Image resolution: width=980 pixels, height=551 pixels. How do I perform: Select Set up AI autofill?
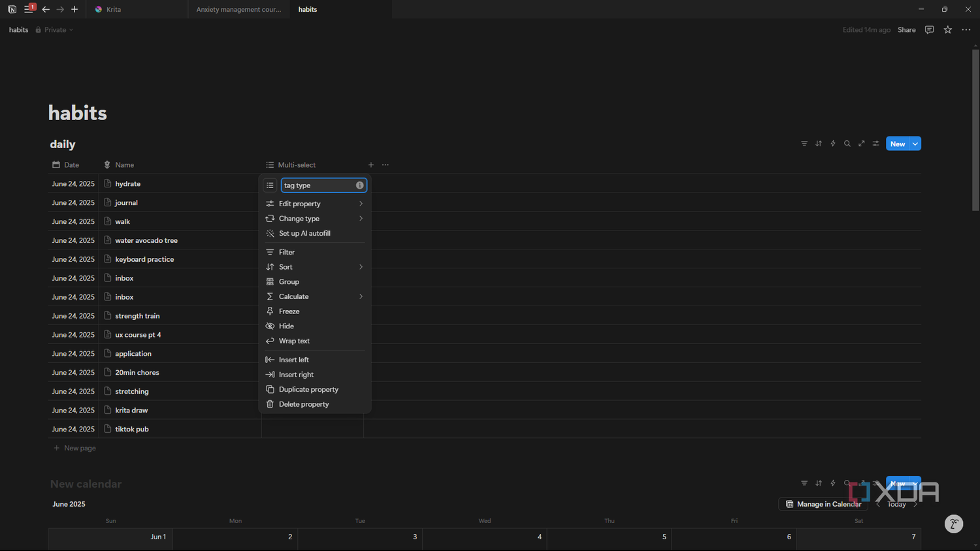point(315,233)
